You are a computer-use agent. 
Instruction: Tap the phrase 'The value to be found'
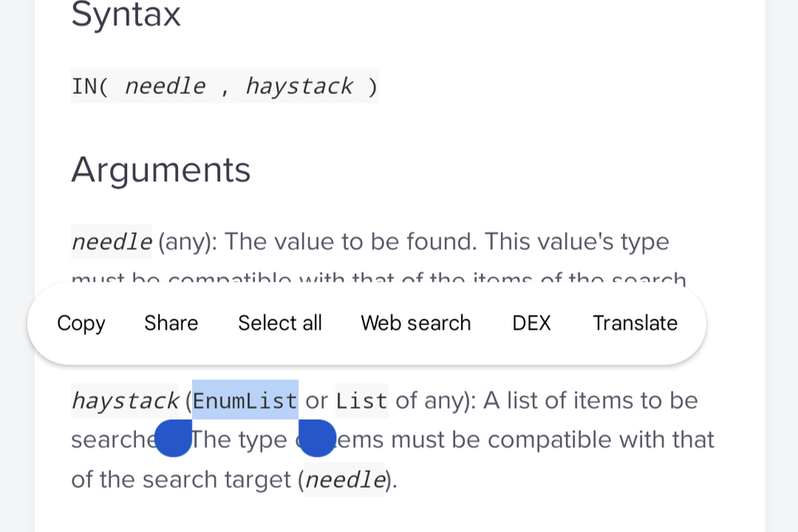click(351, 241)
